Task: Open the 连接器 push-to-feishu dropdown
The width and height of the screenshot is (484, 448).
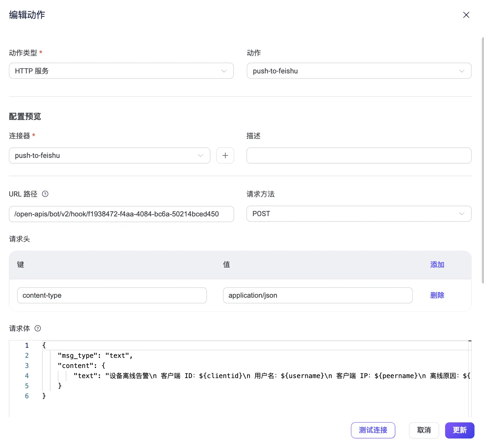Action: [x=109, y=155]
